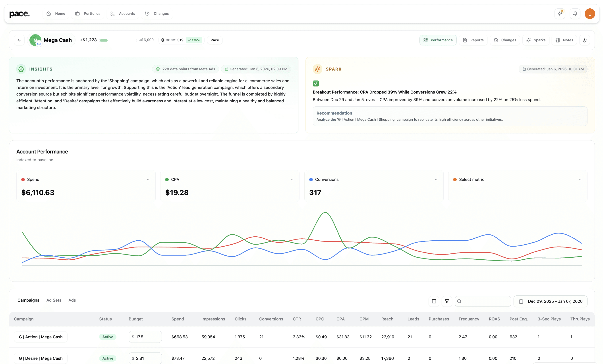Select Home in the top navigation
The width and height of the screenshot is (603, 364).
point(56,13)
